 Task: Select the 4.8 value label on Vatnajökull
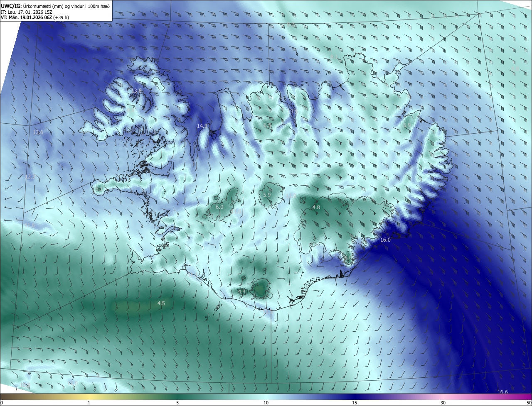click(x=316, y=207)
